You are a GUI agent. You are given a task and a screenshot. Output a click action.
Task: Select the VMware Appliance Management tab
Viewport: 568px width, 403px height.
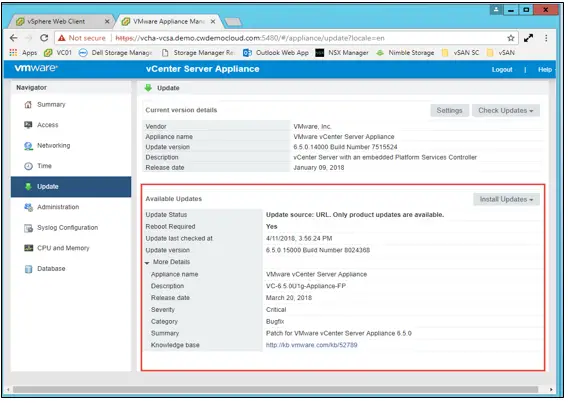169,22
